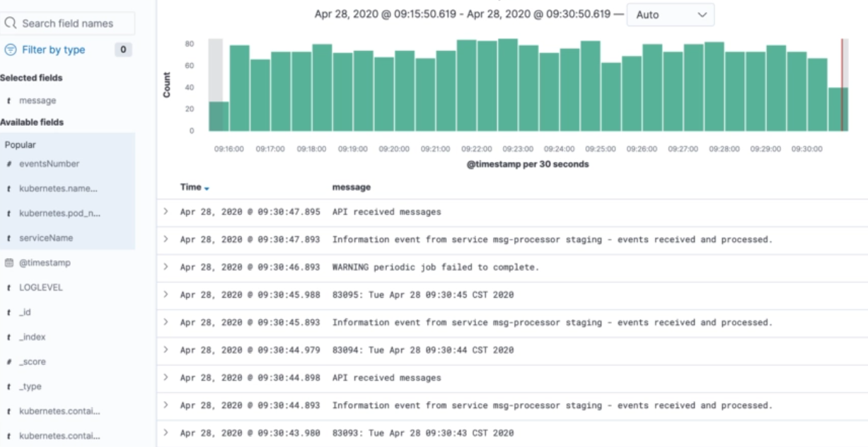Click the @timestamp calendar type icon
The image size is (868, 447).
tap(8, 263)
